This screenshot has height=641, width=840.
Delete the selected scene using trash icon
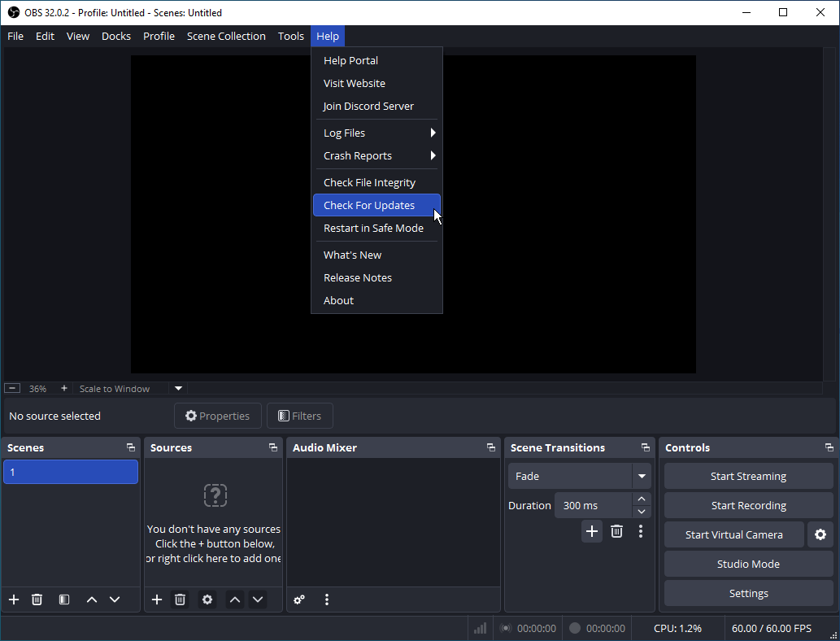coord(37,600)
